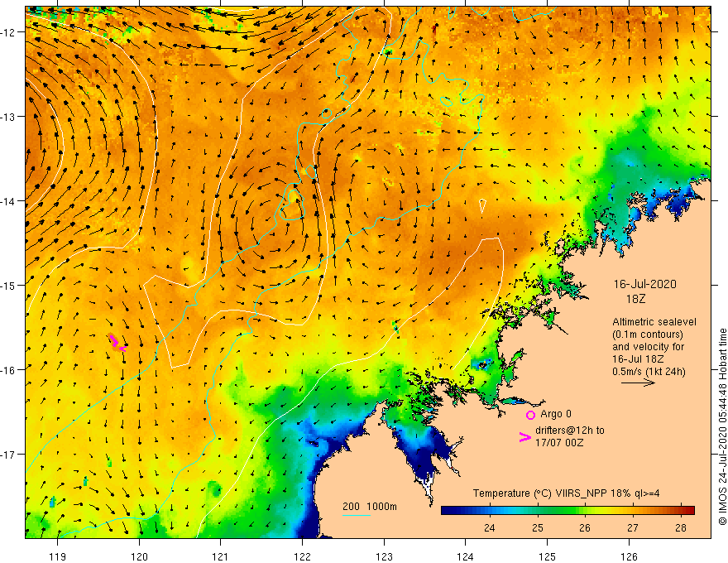The image size is (728, 563).
Task: Click the cyan isobath legend line
Action: (x=356, y=515)
